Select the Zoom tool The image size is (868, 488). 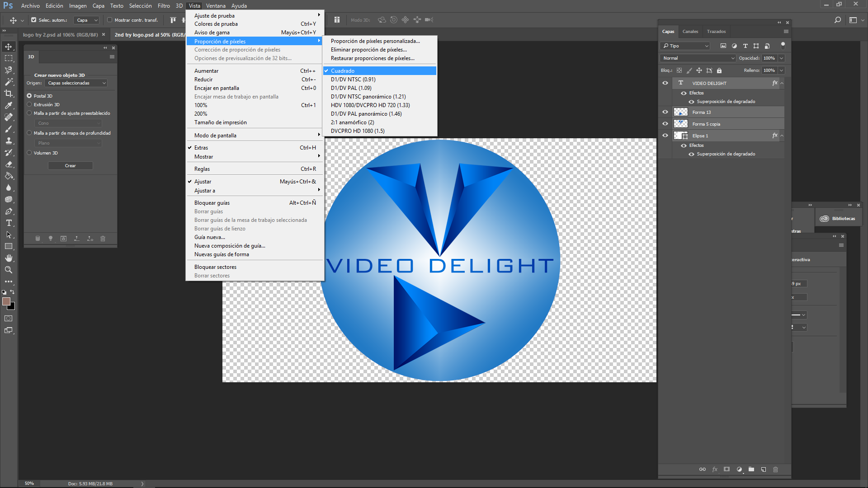pyautogui.click(x=9, y=270)
